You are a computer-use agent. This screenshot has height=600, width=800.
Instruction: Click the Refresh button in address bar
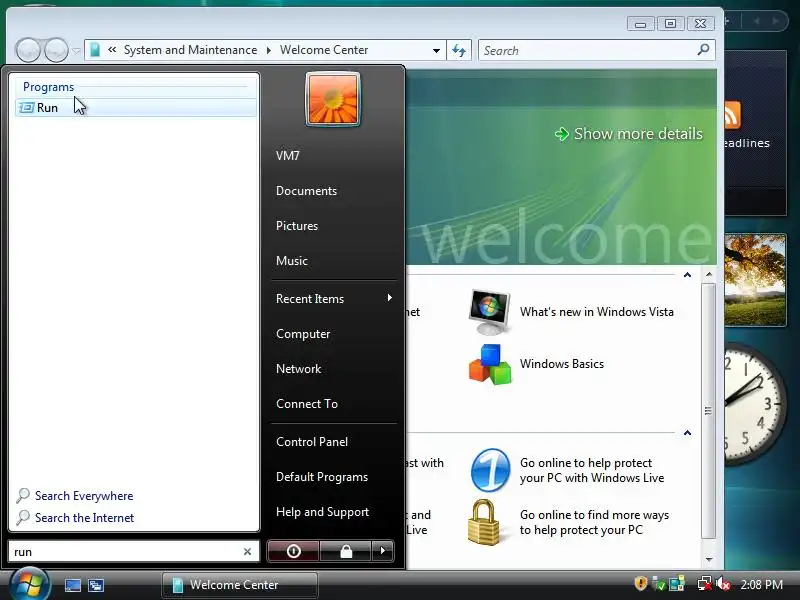click(459, 51)
